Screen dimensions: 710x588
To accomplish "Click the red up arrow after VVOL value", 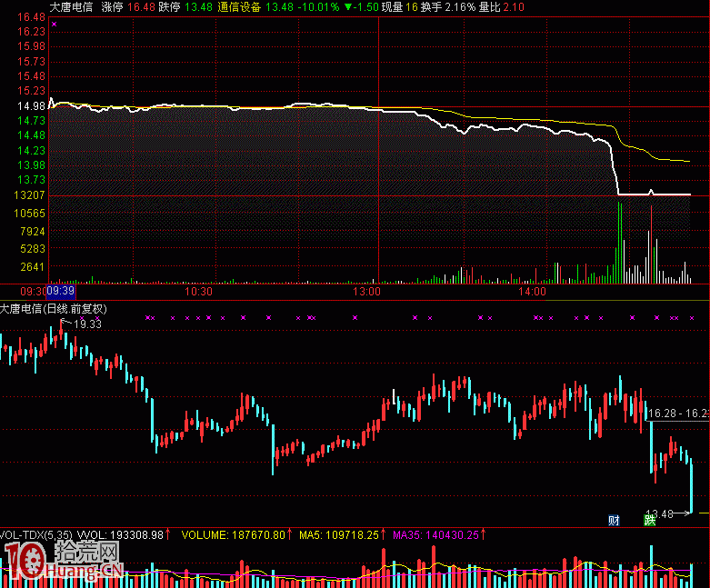I will pos(167,535).
